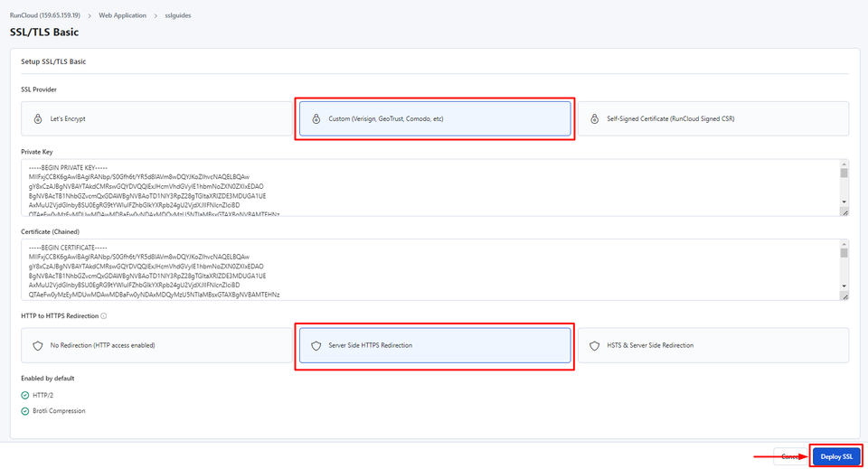Image resolution: width=868 pixels, height=469 pixels.
Task: Click the lock icon on Let's Encrypt option
Action: [x=38, y=118]
